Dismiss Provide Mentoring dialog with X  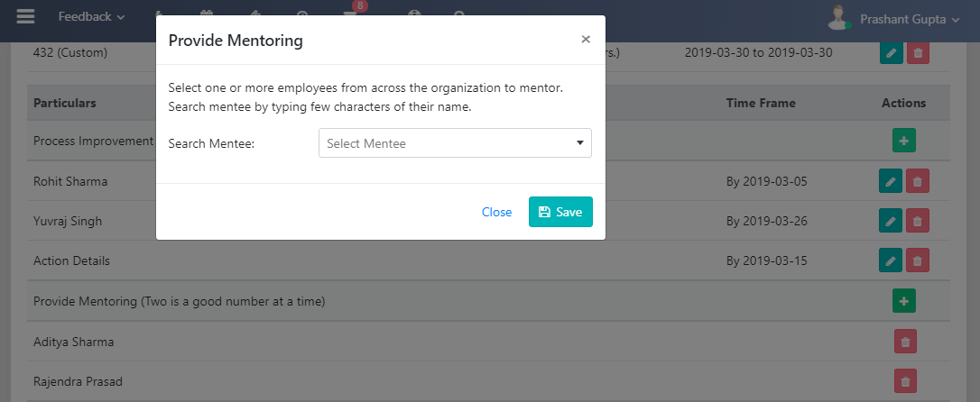tap(586, 40)
